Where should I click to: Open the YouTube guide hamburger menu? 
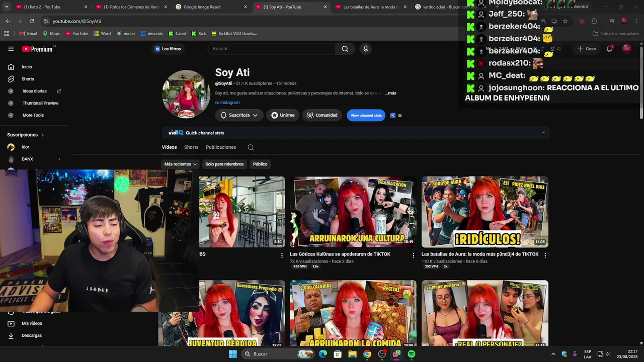[11, 49]
